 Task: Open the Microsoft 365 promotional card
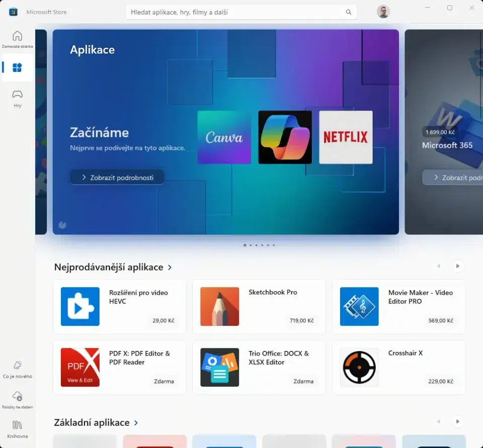447,131
